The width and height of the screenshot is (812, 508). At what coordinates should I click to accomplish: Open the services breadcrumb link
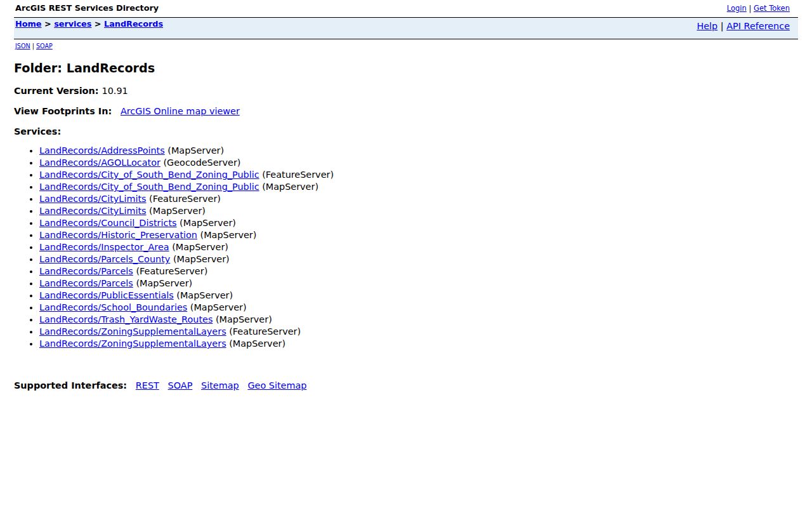[x=73, y=24]
